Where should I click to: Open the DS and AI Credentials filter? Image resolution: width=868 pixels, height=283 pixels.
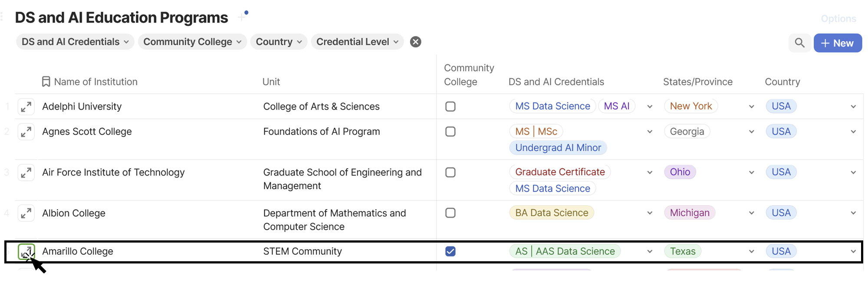(75, 42)
